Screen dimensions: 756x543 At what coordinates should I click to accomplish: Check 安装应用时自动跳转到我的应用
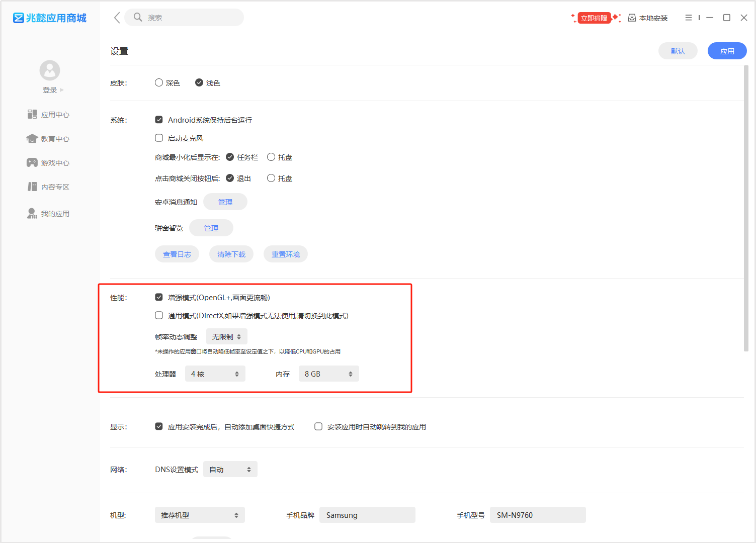coord(318,427)
